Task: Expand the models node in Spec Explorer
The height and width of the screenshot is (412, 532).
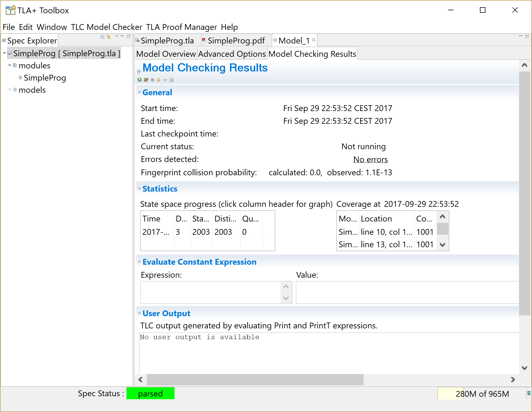Action: point(9,90)
